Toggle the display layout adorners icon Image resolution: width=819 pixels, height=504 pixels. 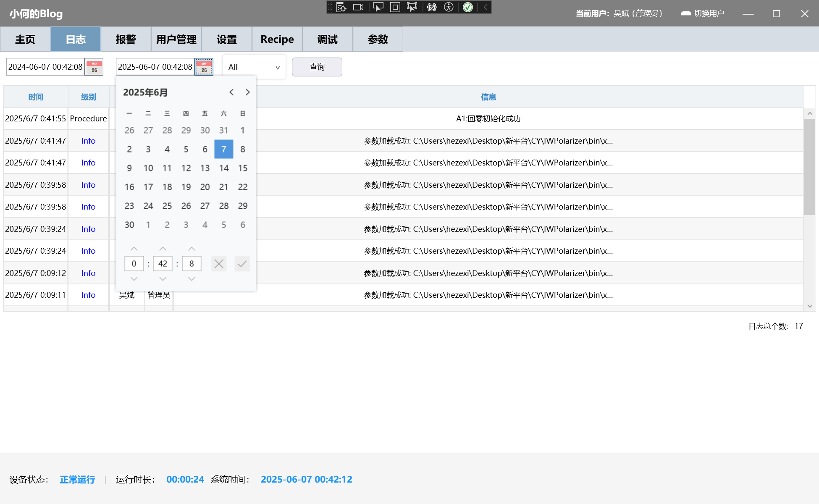[x=395, y=7]
